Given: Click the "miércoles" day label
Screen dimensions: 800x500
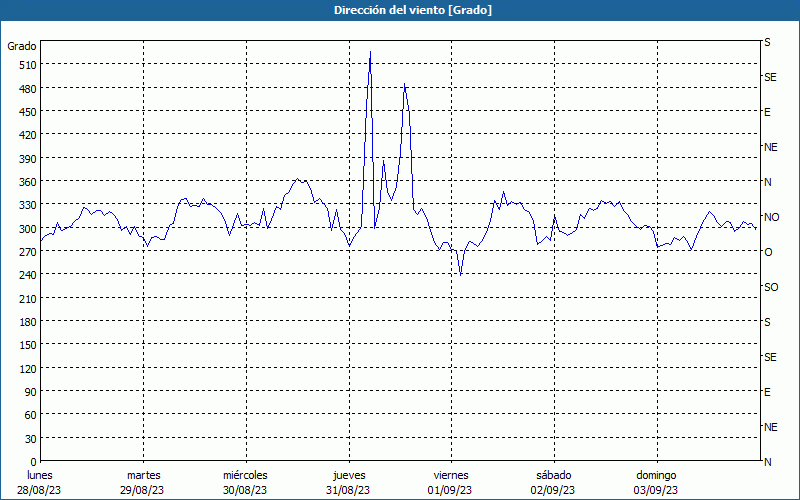Looking at the screenshot, I should 245,476.
